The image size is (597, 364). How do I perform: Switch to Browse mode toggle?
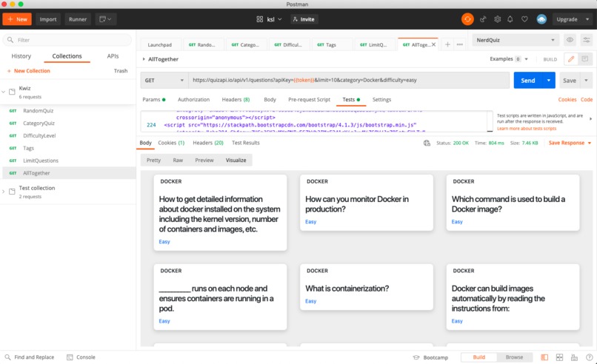coord(514,357)
